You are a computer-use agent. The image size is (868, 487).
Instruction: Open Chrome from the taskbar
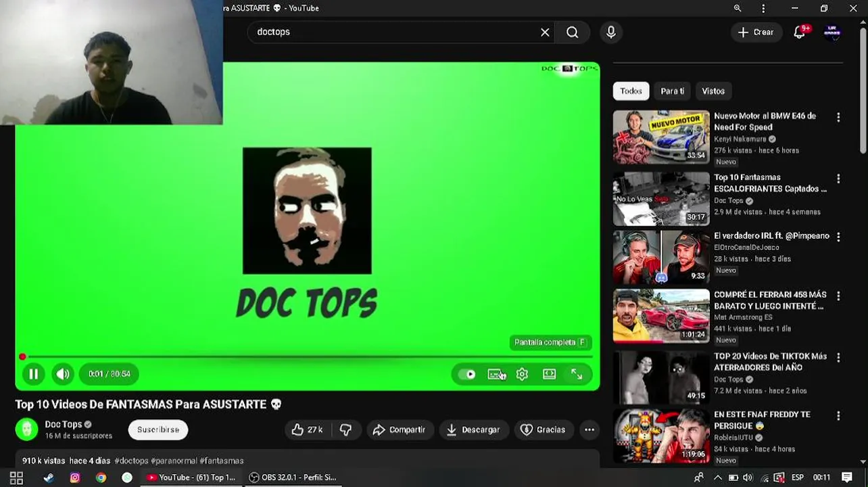point(101,478)
